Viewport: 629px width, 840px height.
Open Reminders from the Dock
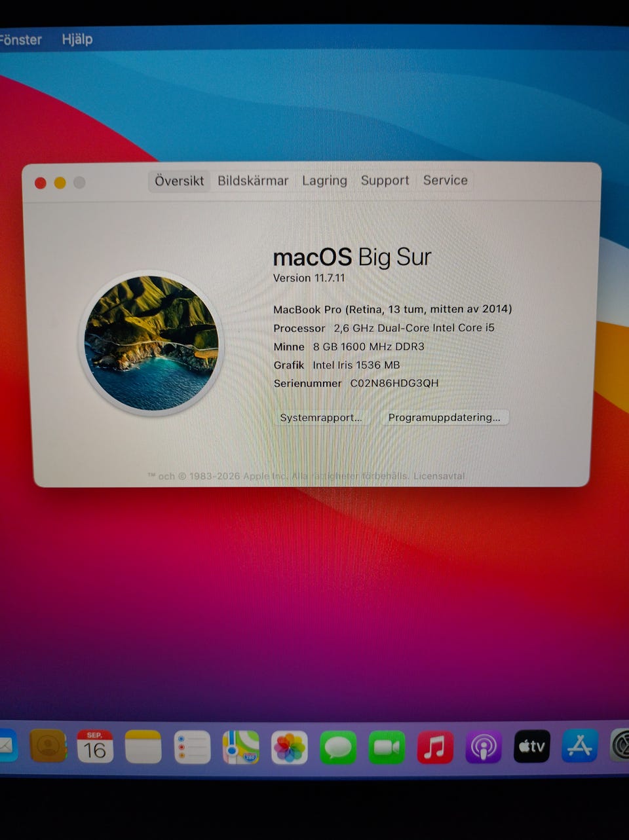[192, 747]
